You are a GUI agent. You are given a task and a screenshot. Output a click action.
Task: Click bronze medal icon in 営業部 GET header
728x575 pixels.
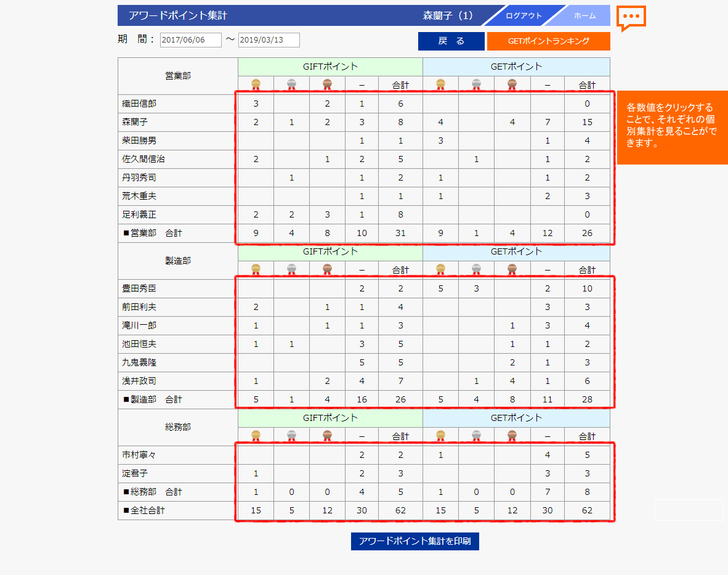click(x=512, y=85)
